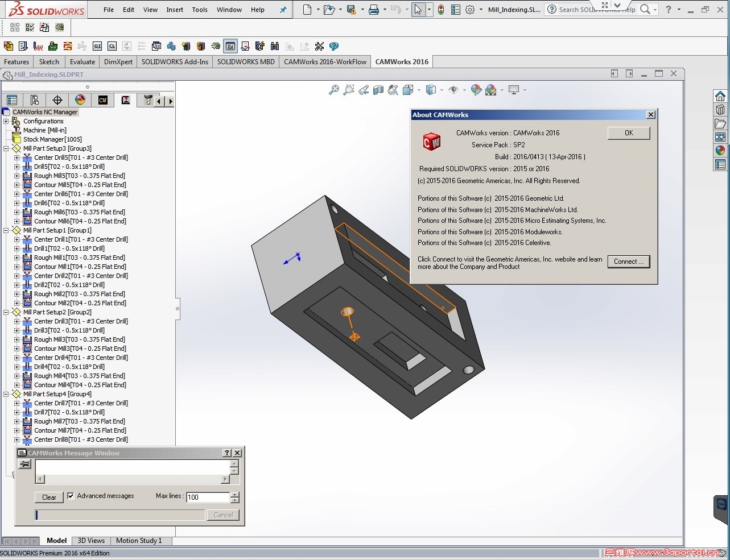Switch to the Features tab
Screen dimensions: 730x560
(x=17, y=62)
